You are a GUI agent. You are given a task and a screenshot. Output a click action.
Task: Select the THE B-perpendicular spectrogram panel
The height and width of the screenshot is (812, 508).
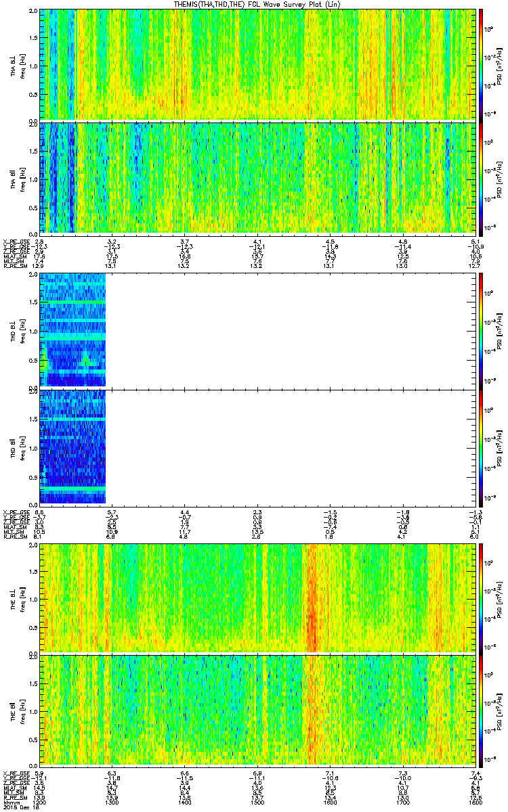257,597
